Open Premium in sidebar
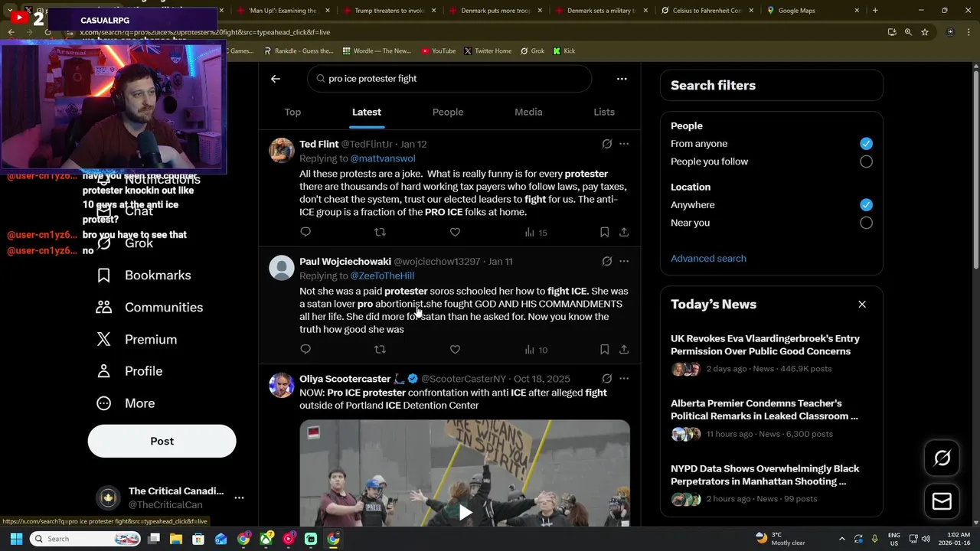 136,339
